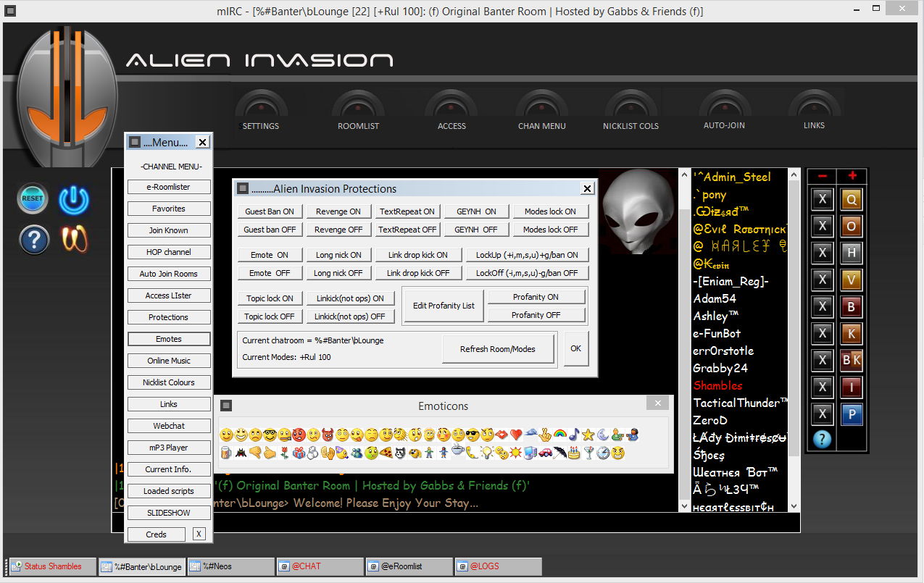The width and height of the screenshot is (924, 583).
Task: Open Protections from the channel menu
Action: pos(169,317)
